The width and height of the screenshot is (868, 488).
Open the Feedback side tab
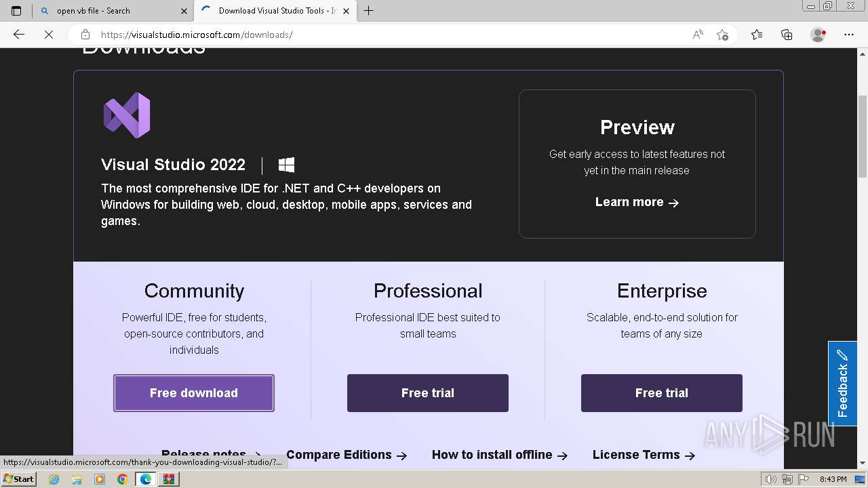(842, 384)
